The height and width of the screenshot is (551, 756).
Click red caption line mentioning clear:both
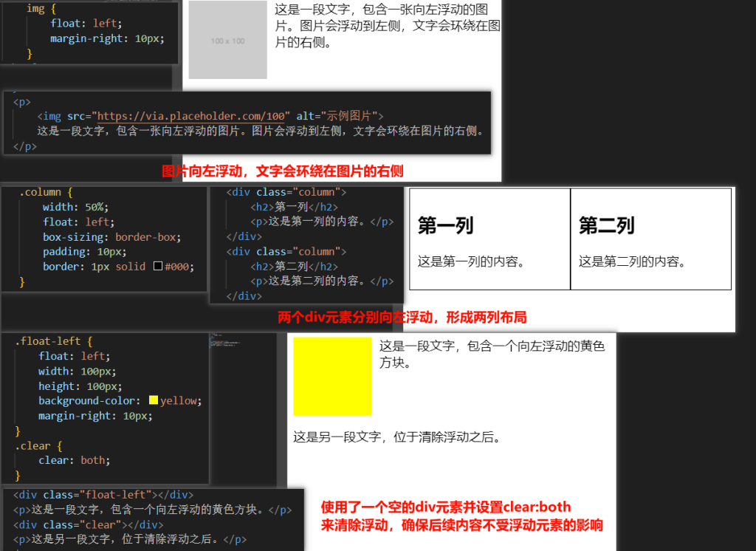[x=446, y=507]
